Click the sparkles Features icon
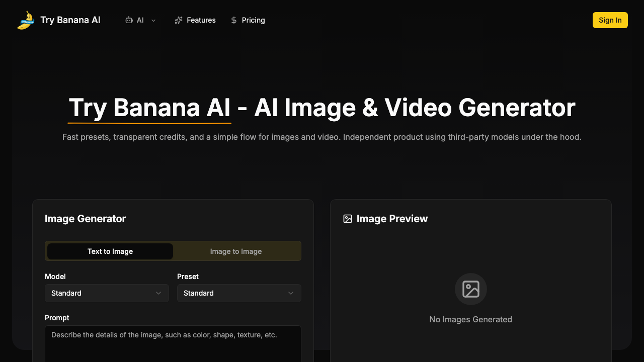This screenshot has height=362, width=644. point(179,20)
